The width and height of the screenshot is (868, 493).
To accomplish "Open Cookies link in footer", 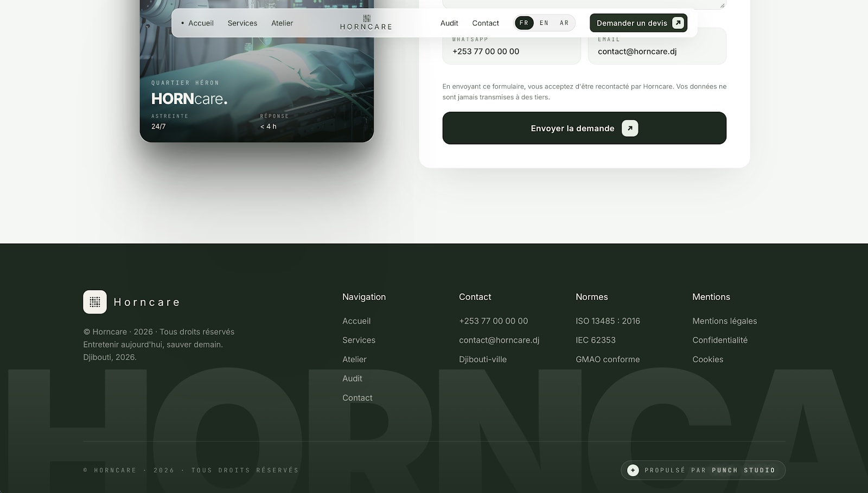I will [x=707, y=360].
